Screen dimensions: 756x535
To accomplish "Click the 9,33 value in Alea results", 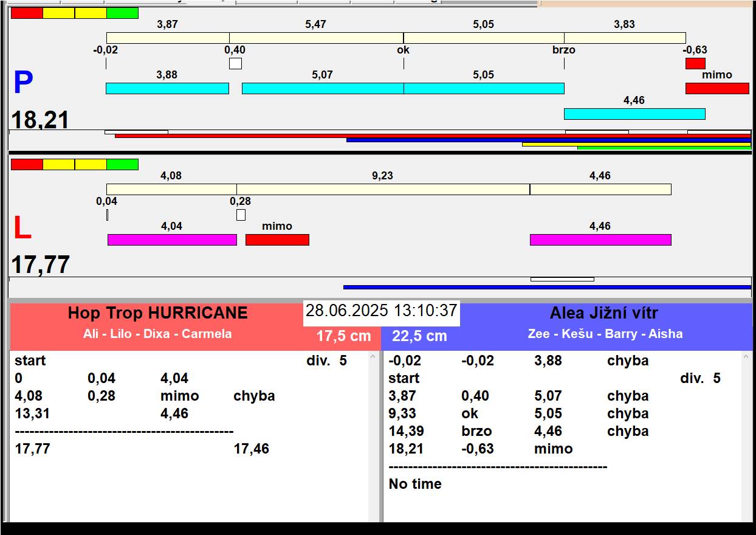I will tap(403, 414).
